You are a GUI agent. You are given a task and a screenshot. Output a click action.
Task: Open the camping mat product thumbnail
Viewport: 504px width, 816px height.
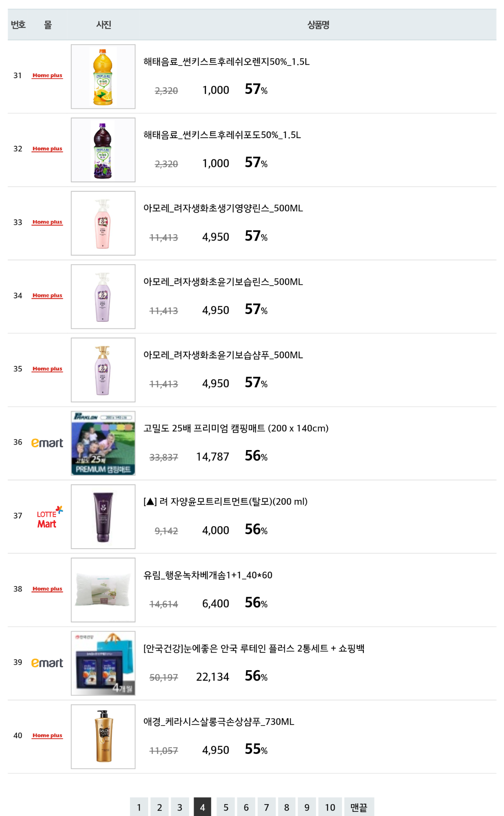point(103,443)
